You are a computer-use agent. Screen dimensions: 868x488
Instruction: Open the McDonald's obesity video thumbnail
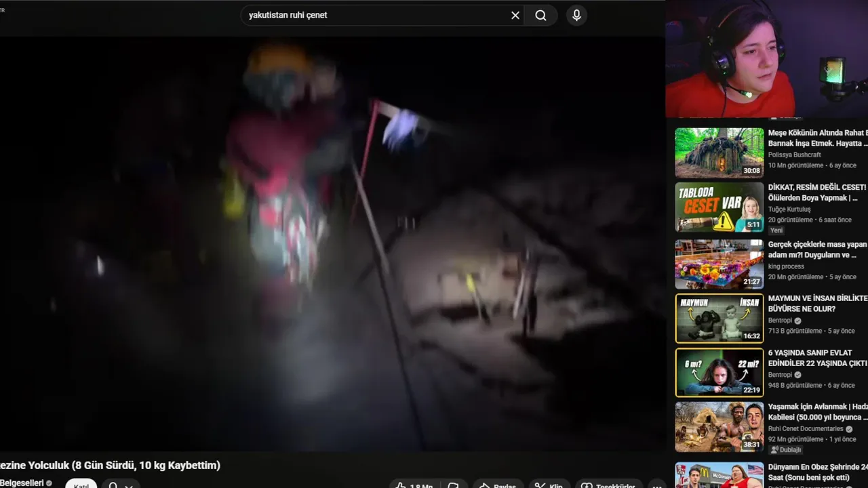[x=719, y=475]
